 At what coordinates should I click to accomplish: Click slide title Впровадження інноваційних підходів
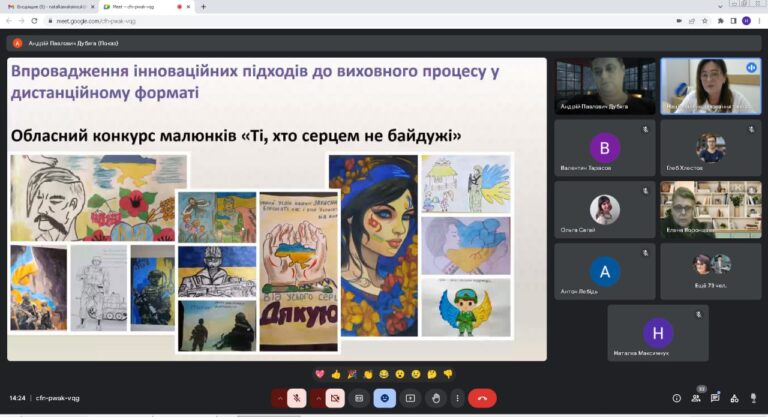(x=255, y=82)
